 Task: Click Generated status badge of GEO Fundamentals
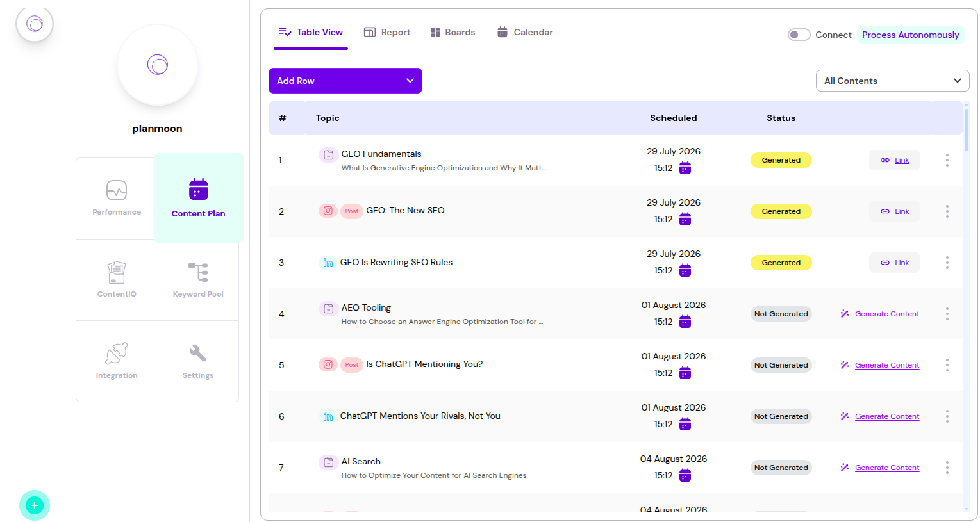[781, 160]
